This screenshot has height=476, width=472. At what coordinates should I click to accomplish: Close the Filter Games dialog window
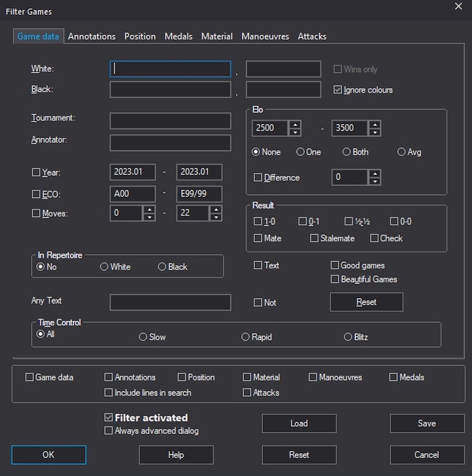pyautogui.click(x=458, y=7)
